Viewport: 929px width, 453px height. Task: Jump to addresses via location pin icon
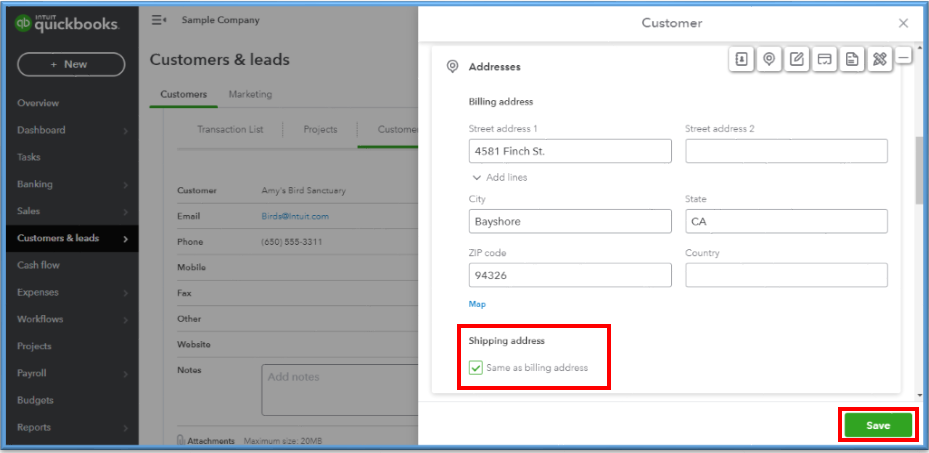(769, 60)
